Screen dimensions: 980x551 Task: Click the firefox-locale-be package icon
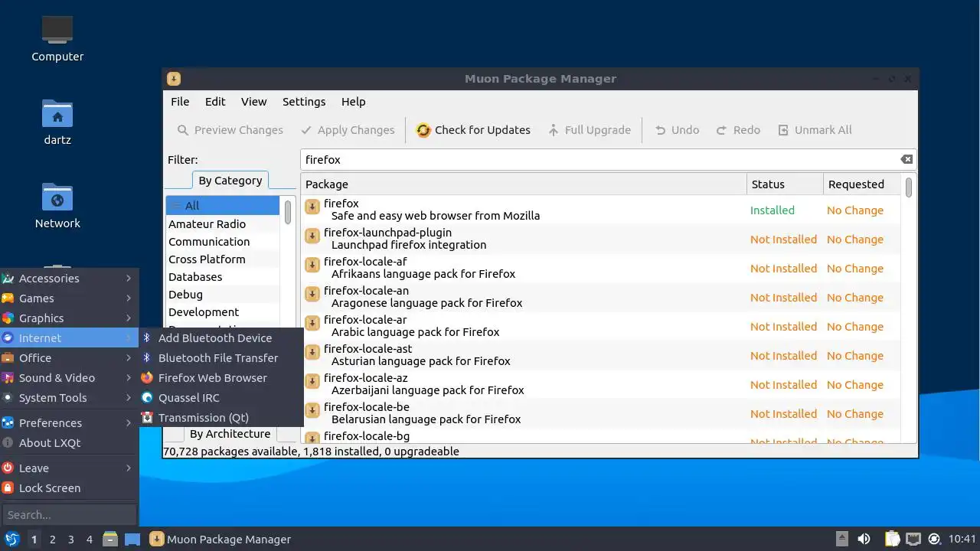pyautogui.click(x=312, y=410)
